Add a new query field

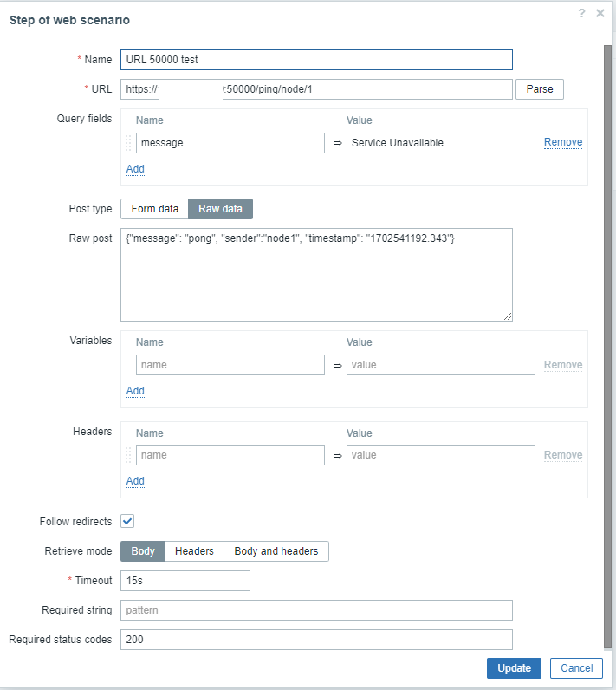(135, 169)
